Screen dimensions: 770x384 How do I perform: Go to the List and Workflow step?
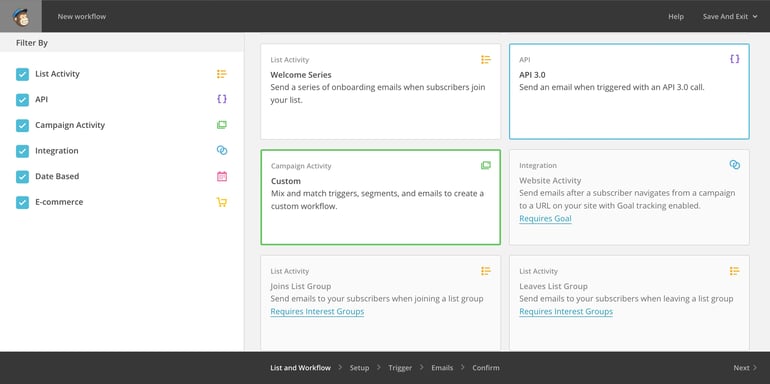coord(300,368)
